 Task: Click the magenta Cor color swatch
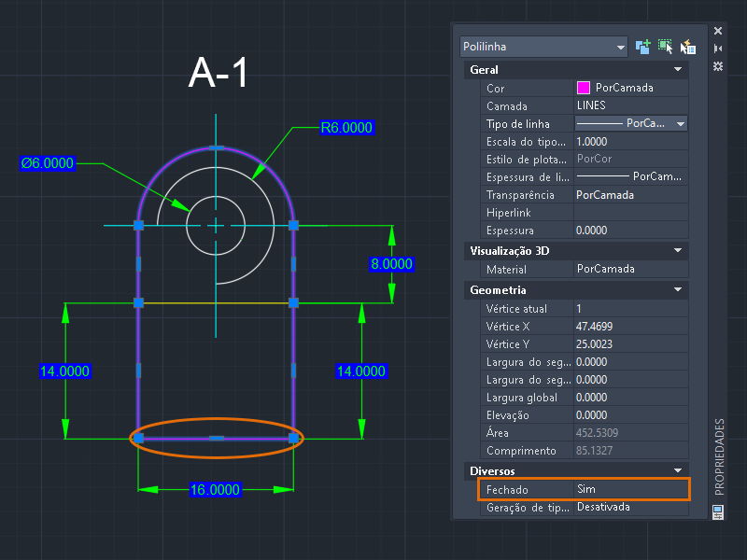pos(584,88)
